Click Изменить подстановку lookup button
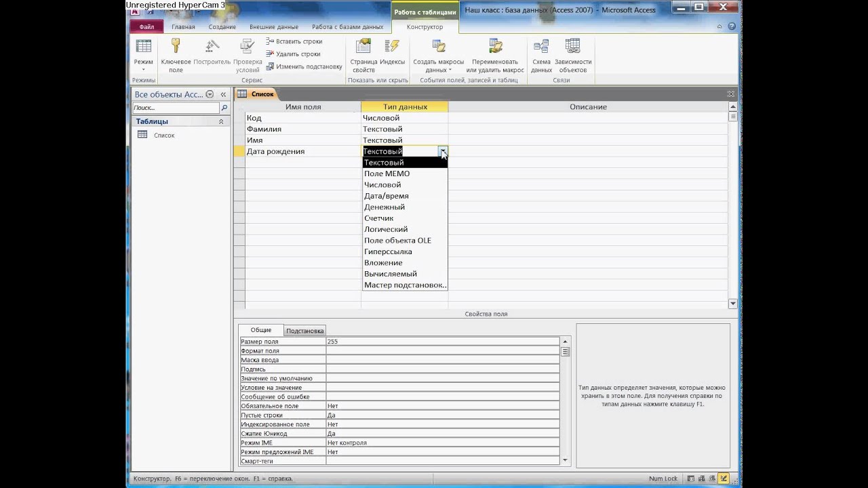 click(304, 66)
